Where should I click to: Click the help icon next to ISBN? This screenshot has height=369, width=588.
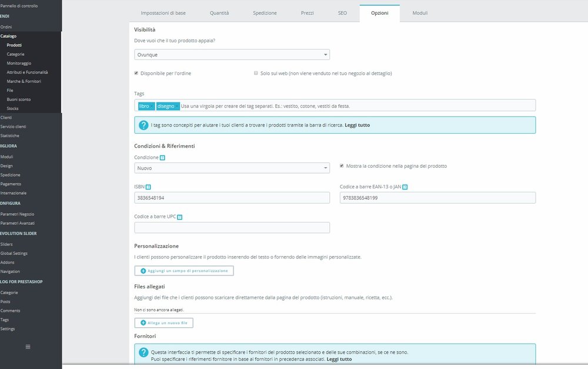(148, 187)
